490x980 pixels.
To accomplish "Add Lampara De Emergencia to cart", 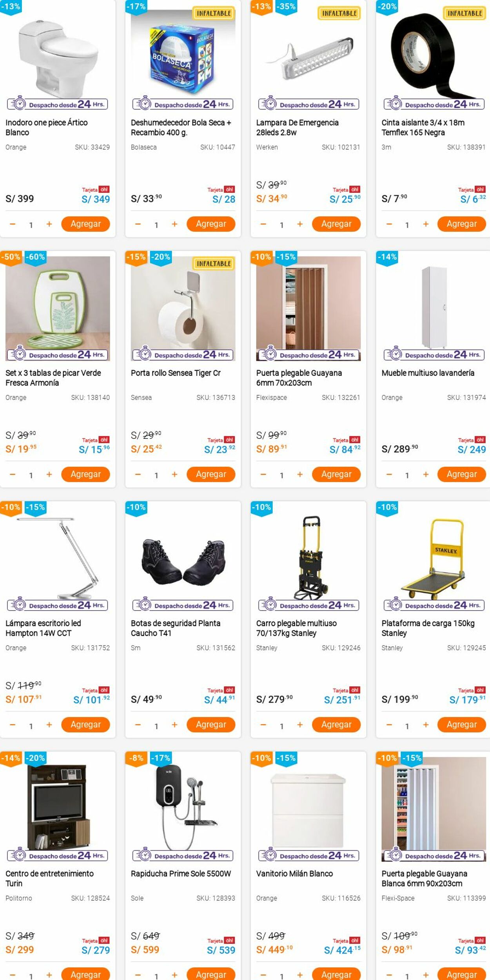I will (336, 224).
